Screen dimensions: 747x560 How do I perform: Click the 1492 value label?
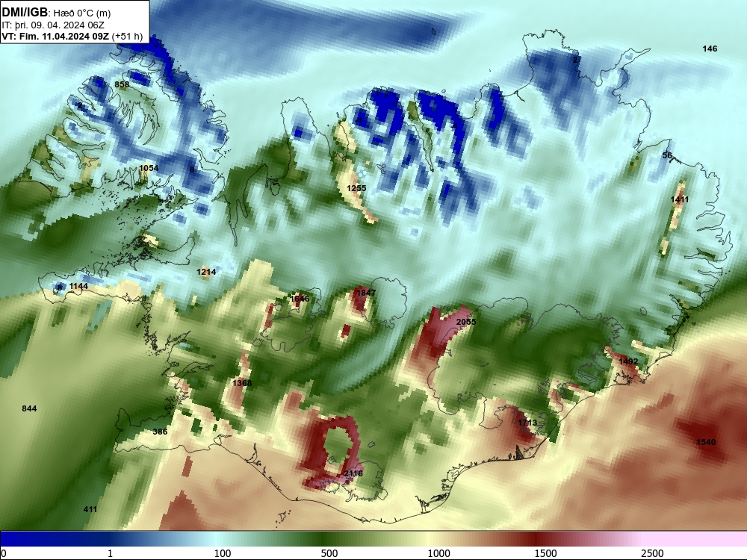tap(628, 361)
